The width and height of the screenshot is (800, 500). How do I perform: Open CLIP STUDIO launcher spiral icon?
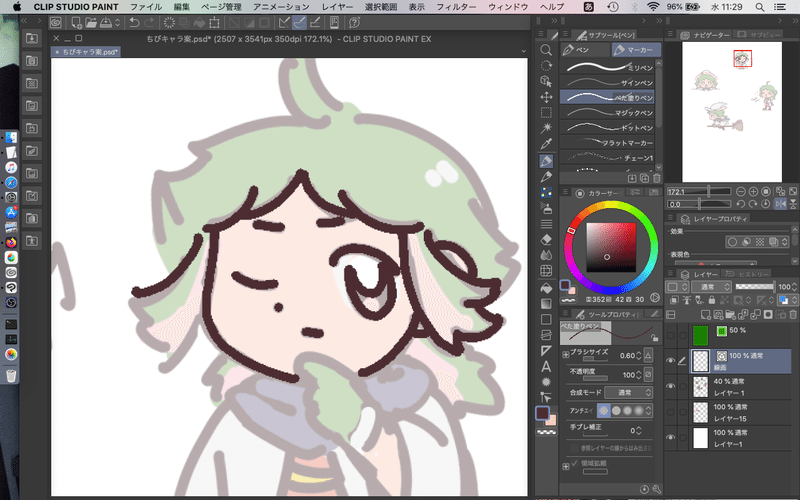click(x=56, y=22)
